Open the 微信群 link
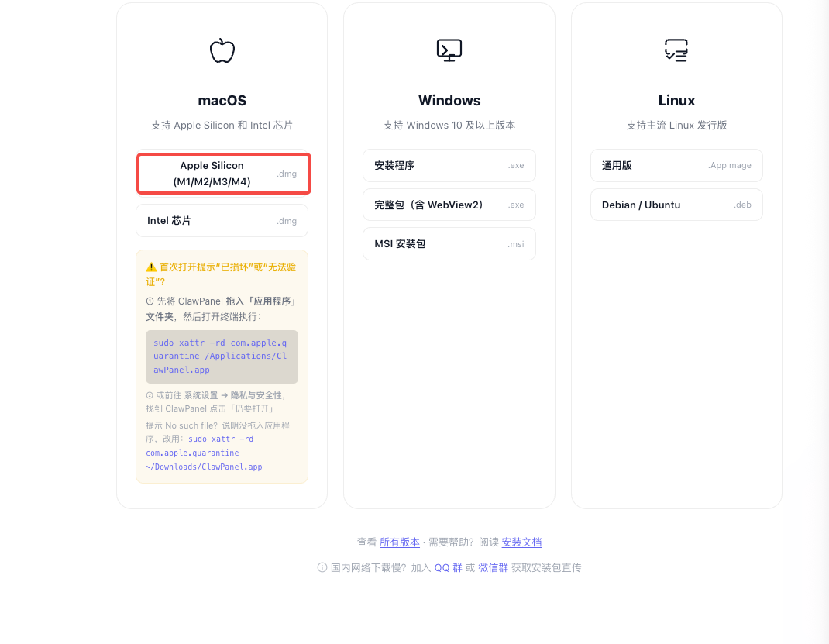The width and height of the screenshot is (829, 644). click(494, 567)
